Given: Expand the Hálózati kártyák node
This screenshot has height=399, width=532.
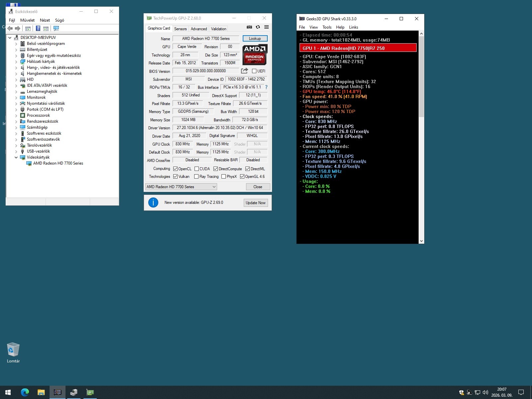Looking at the screenshot, I should (16, 62).
